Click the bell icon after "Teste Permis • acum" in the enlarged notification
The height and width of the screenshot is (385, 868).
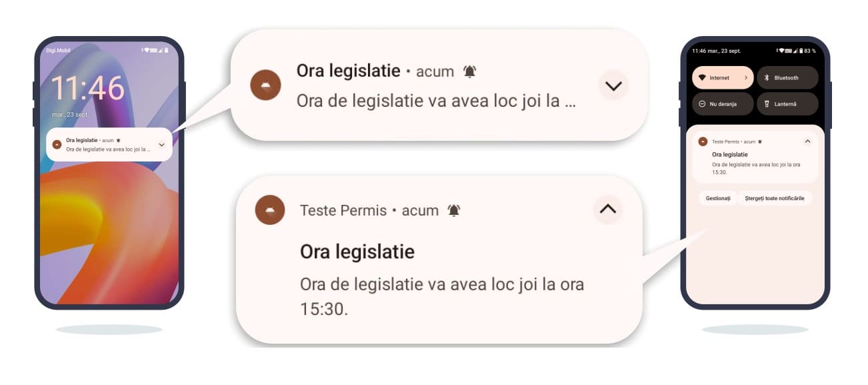(454, 210)
